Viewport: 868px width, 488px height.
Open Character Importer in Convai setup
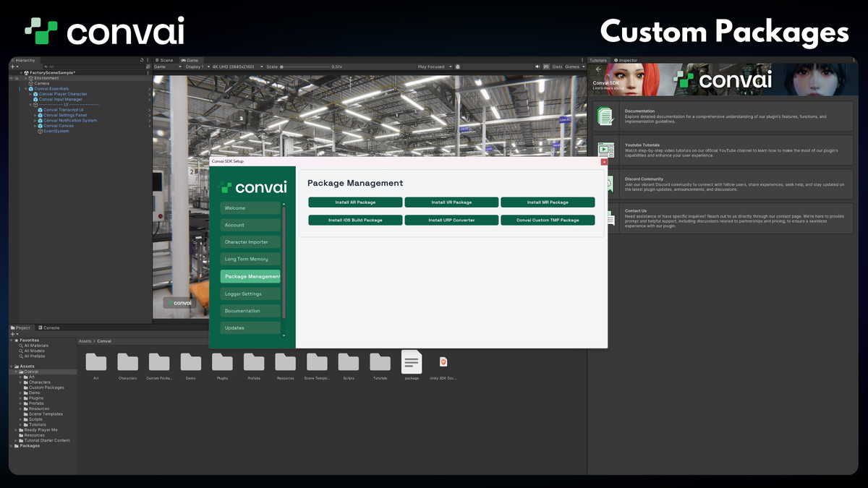point(250,242)
